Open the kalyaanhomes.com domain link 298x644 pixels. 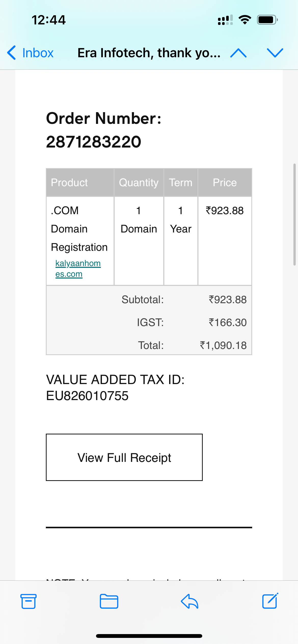(x=78, y=269)
